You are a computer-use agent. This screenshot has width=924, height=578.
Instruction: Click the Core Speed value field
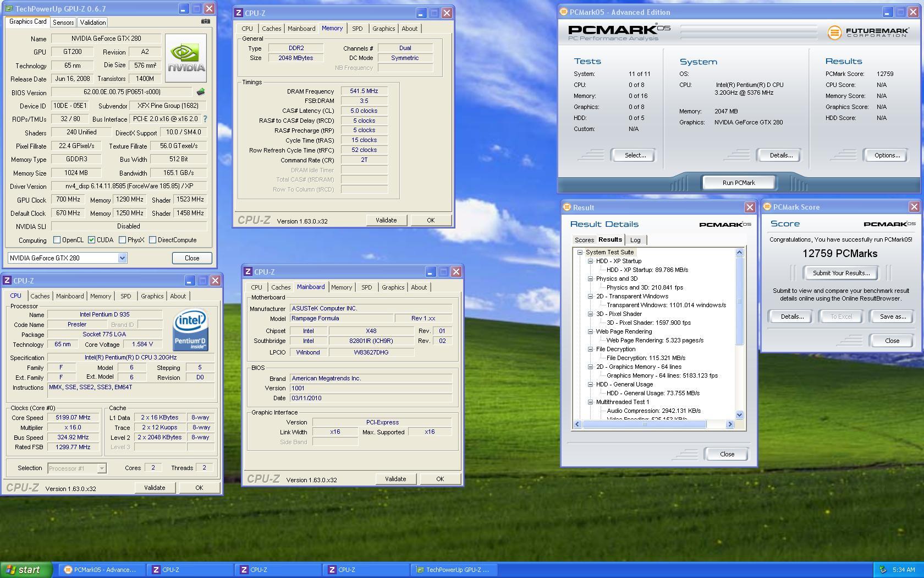(x=73, y=417)
